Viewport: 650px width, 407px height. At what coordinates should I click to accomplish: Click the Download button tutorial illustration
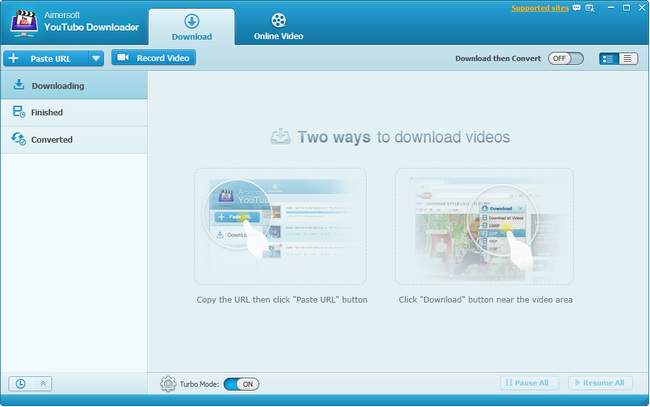click(x=485, y=226)
